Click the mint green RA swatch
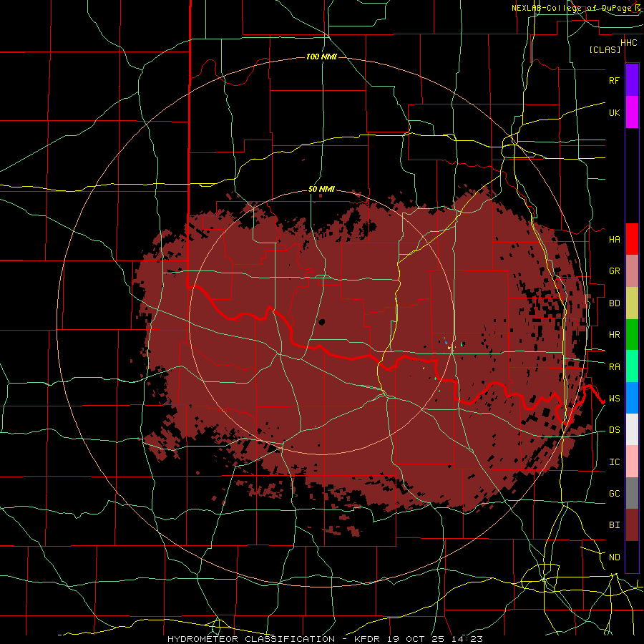The width and height of the screenshot is (644, 644). click(632, 366)
